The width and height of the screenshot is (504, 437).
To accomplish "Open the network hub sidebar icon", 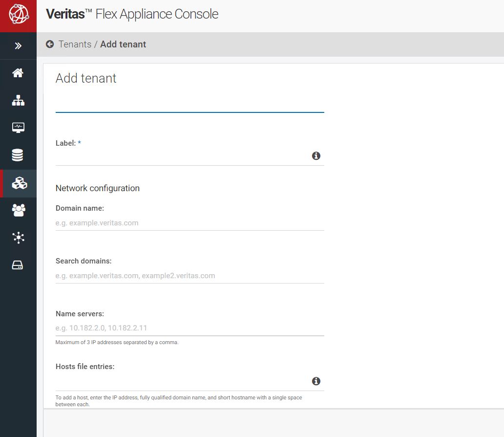I will pyautogui.click(x=18, y=238).
